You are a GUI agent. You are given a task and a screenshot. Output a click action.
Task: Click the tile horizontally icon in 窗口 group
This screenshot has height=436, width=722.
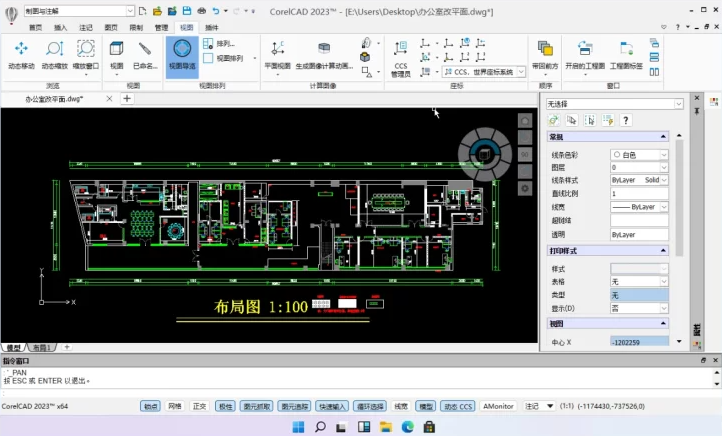coord(654,58)
